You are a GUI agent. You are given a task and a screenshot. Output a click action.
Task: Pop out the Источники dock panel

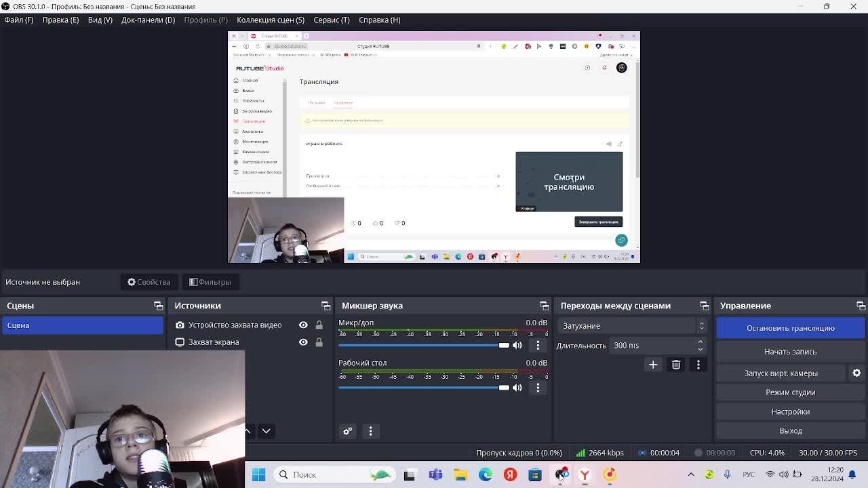(x=325, y=306)
